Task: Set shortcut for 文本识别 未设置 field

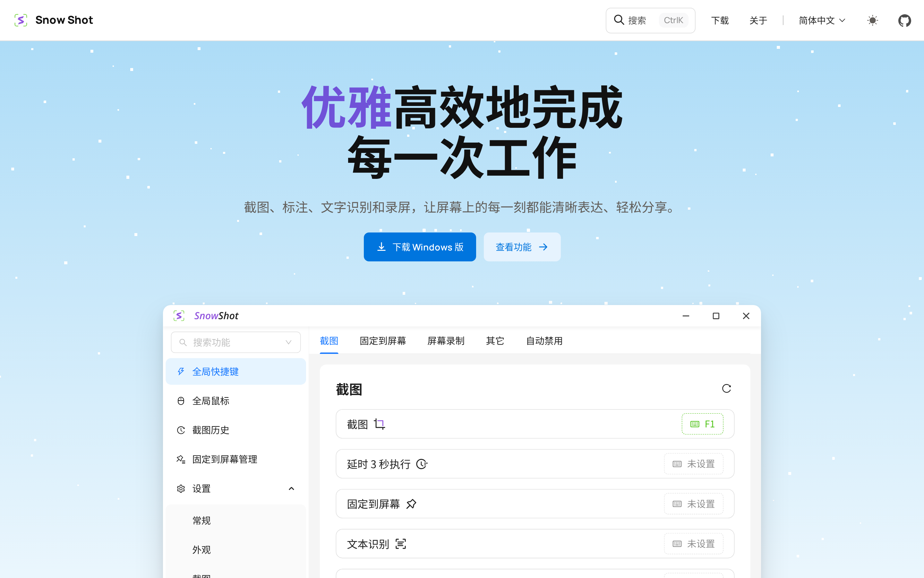Action: click(693, 544)
